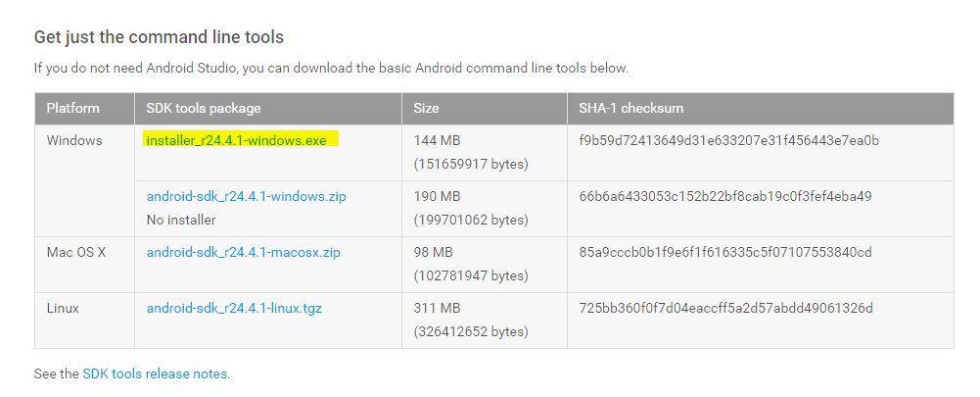
Task: Click the Linux platform cell
Action: [x=63, y=308]
